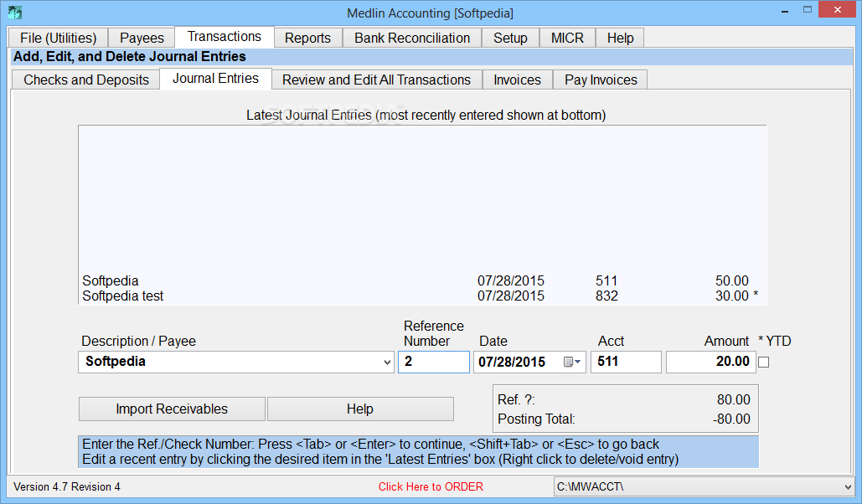Click account 832 in the entries list

click(606, 296)
